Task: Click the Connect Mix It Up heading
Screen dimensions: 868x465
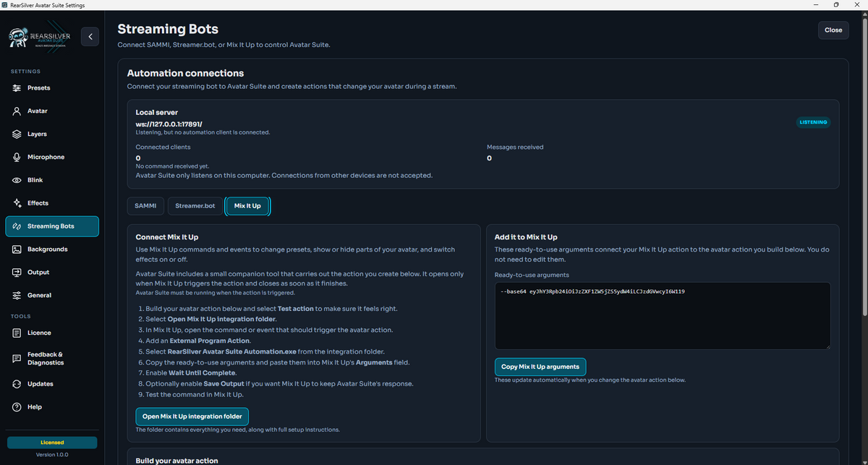Action: [167, 236]
